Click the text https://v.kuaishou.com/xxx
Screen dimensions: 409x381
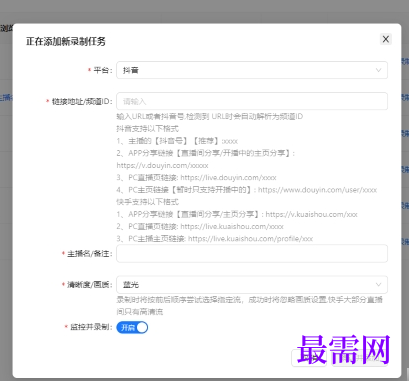[x=311, y=214]
